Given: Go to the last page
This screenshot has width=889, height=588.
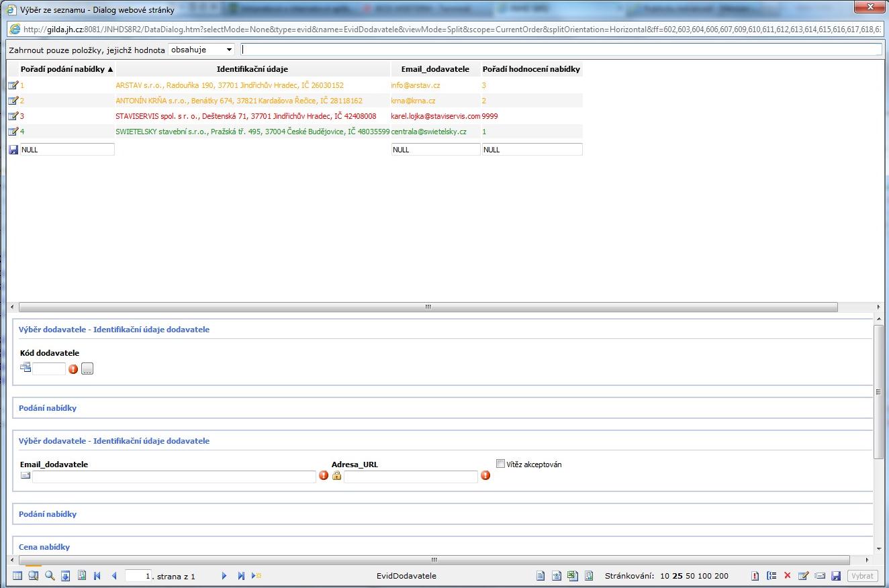Looking at the screenshot, I should 241,576.
